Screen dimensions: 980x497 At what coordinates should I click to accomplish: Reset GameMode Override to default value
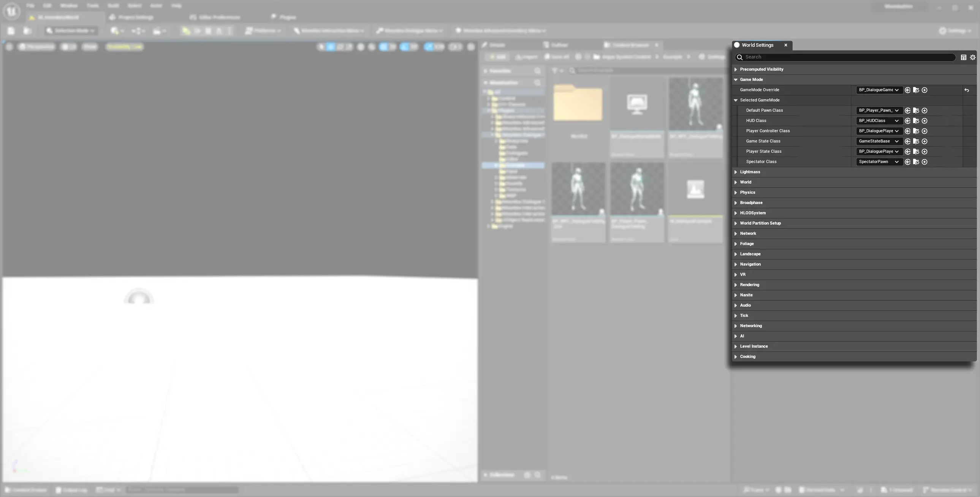(966, 90)
